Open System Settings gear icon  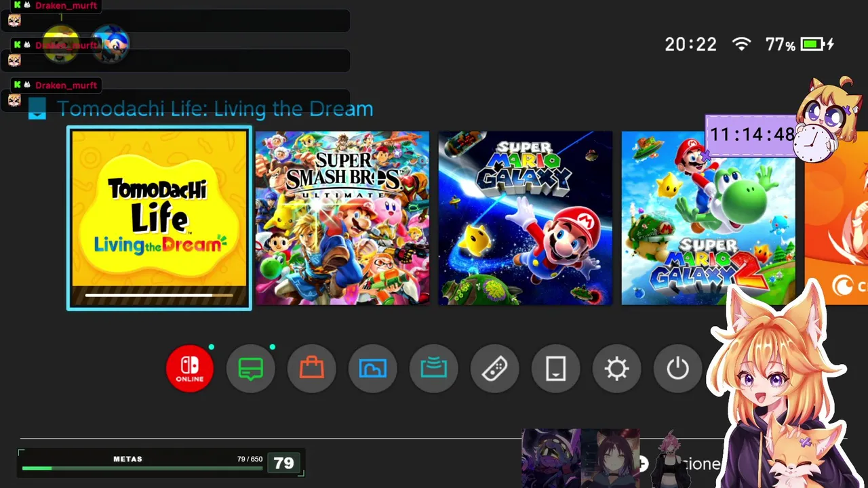[617, 368]
